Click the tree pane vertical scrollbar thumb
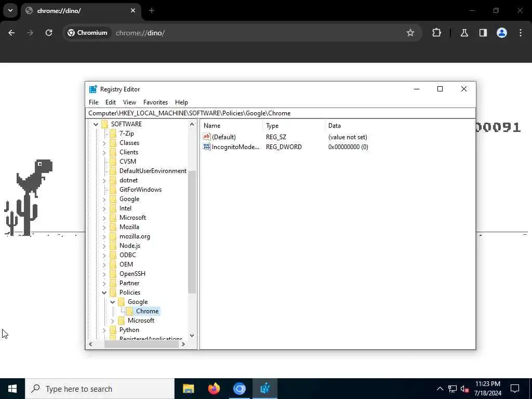Image resolution: width=532 pixels, height=399 pixels. point(192,232)
